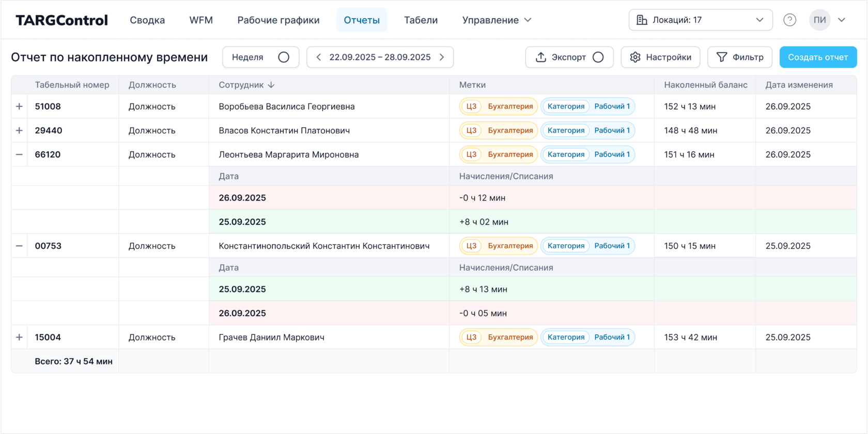The width and height of the screenshot is (868, 434).
Task: Sort by Табельный номер column header
Action: 72,85
